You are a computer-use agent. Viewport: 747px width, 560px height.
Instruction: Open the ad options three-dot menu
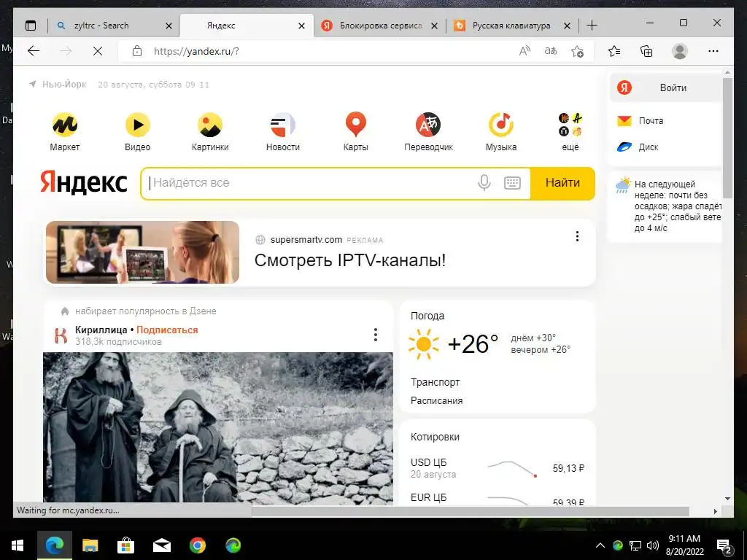click(577, 236)
